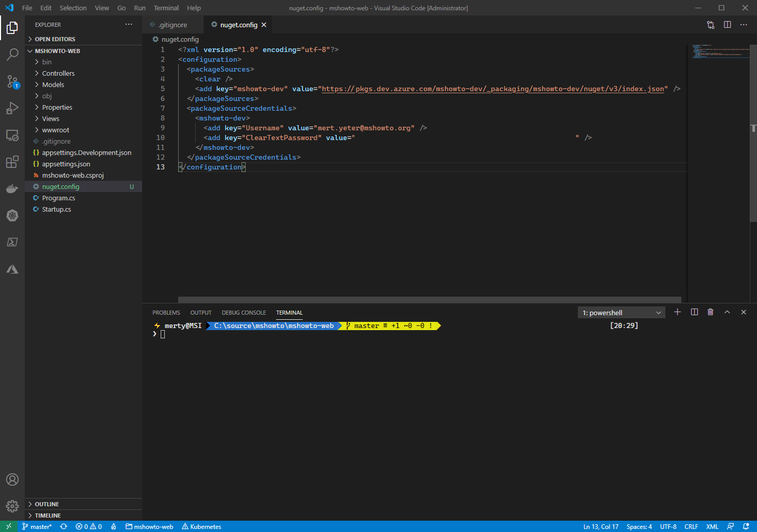757x532 pixels.
Task: Close the nuget.config editor tab
Action: tap(264, 25)
